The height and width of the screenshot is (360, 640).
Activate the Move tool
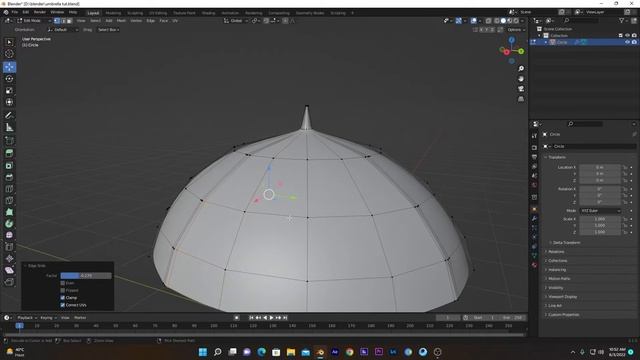tap(9, 67)
